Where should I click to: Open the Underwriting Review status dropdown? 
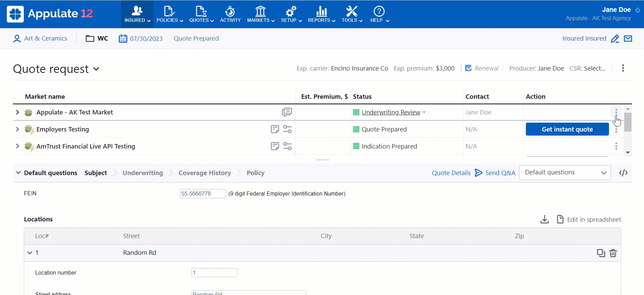393,112
